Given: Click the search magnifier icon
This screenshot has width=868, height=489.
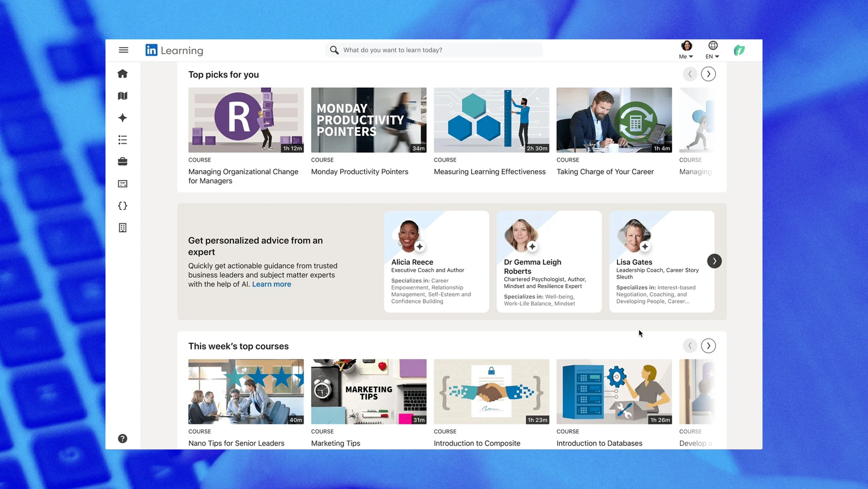Looking at the screenshot, I should click(334, 50).
